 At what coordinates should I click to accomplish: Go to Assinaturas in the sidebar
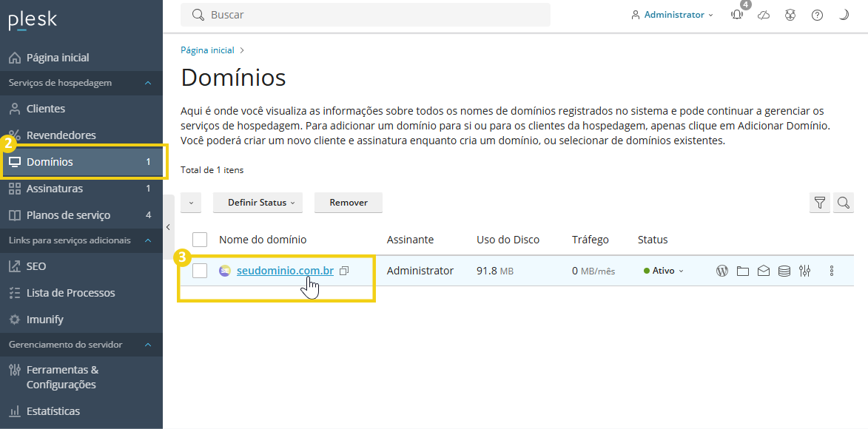click(55, 189)
